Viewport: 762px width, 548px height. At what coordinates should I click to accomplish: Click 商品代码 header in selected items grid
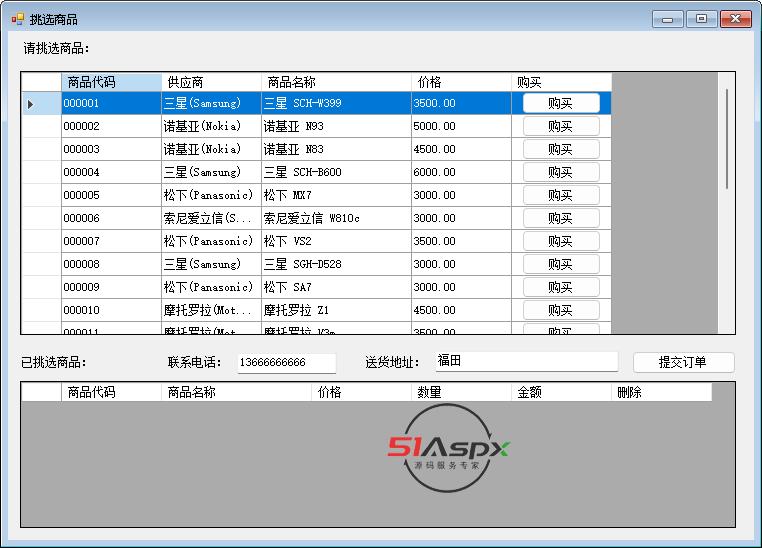(x=111, y=392)
